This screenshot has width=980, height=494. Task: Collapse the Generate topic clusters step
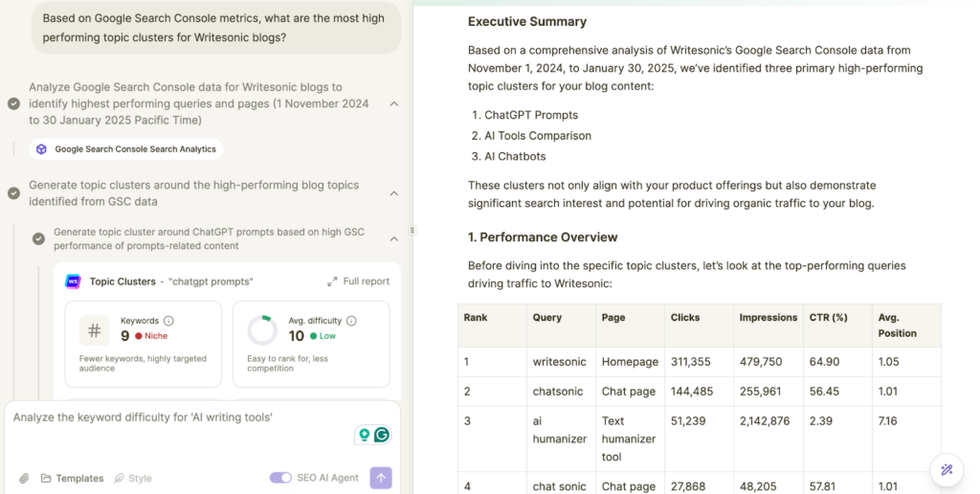pyautogui.click(x=393, y=193)
